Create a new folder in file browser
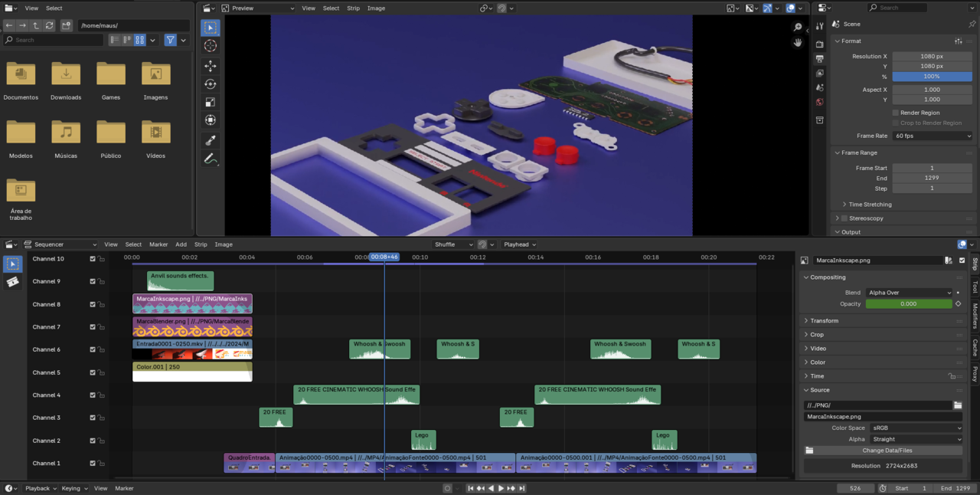 (x=67, y=25)
